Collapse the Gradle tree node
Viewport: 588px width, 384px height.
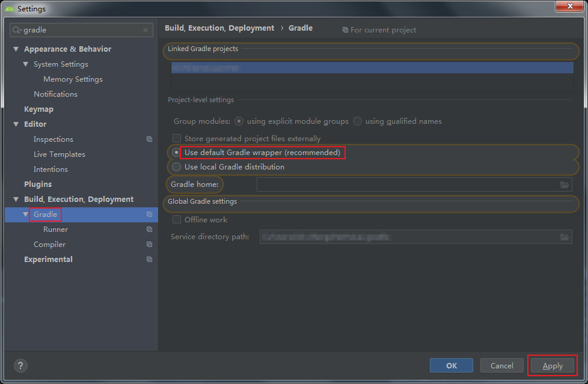coord(25,214)
